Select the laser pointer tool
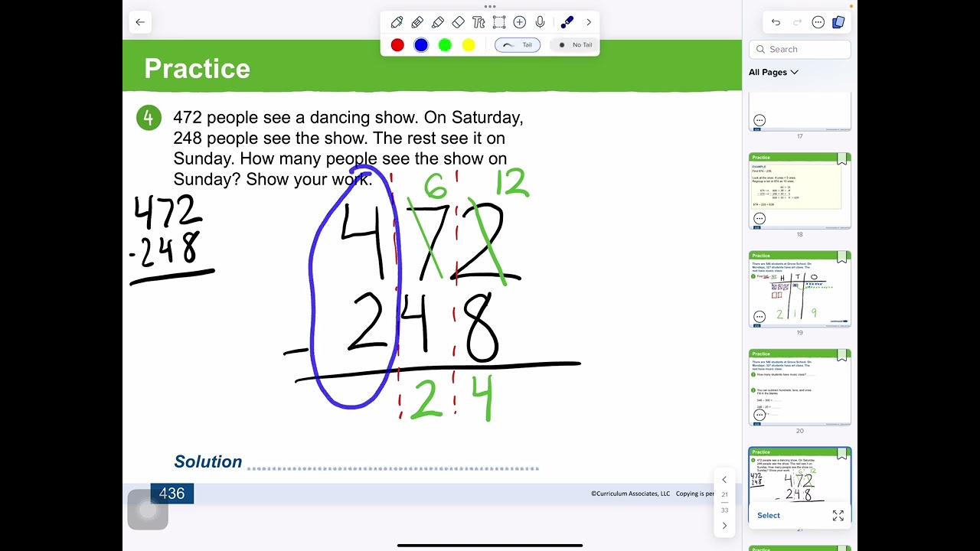 click(567, 22)
